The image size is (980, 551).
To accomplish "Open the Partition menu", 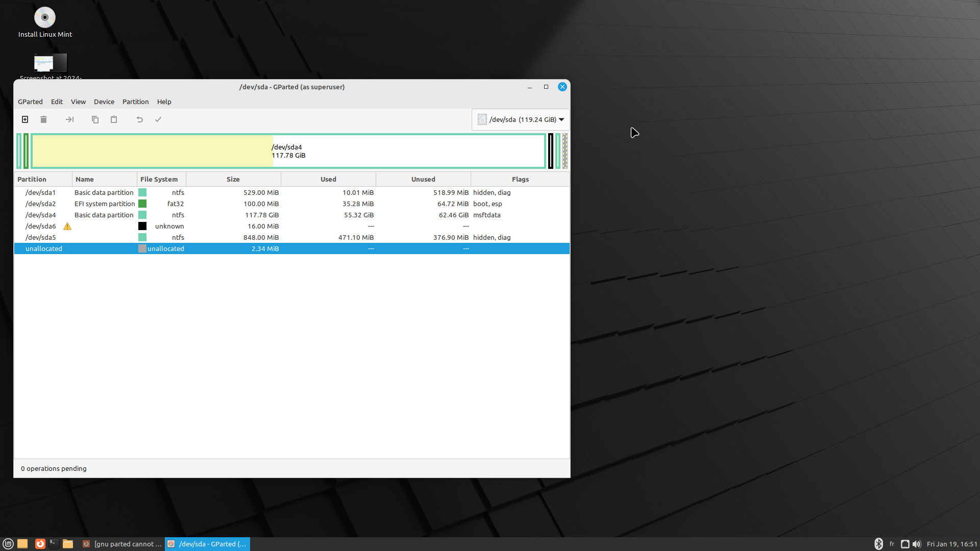I will coord(135,102).
